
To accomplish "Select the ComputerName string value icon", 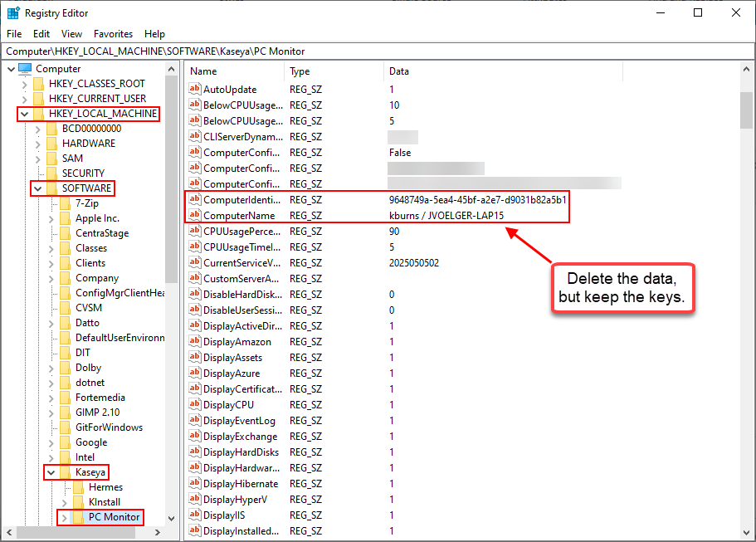I will tap(195, 215).
